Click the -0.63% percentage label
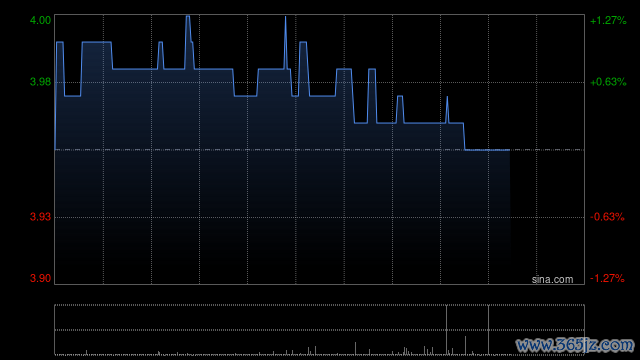Viewport: 640px width, 360px height. tap(607, 217)
